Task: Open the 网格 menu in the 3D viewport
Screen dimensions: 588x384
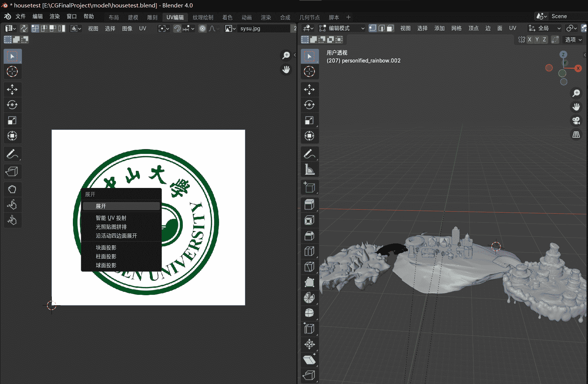Action: pos(456,28)
